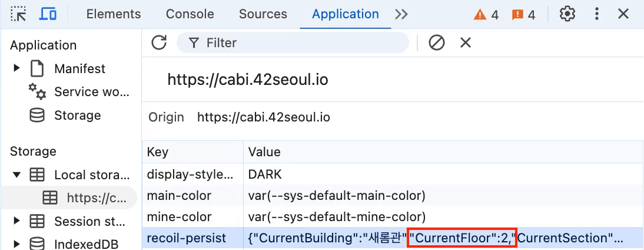Open DevTools settings gear
644x250 pixels.
[x=567, y=14]
